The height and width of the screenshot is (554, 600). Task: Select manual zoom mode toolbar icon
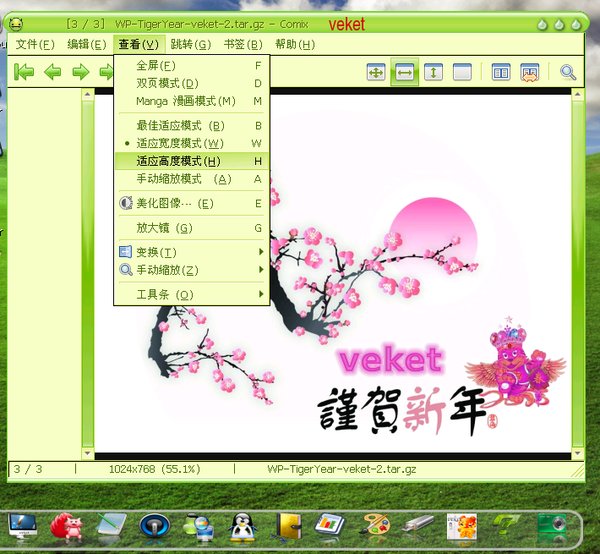[462, 72]
